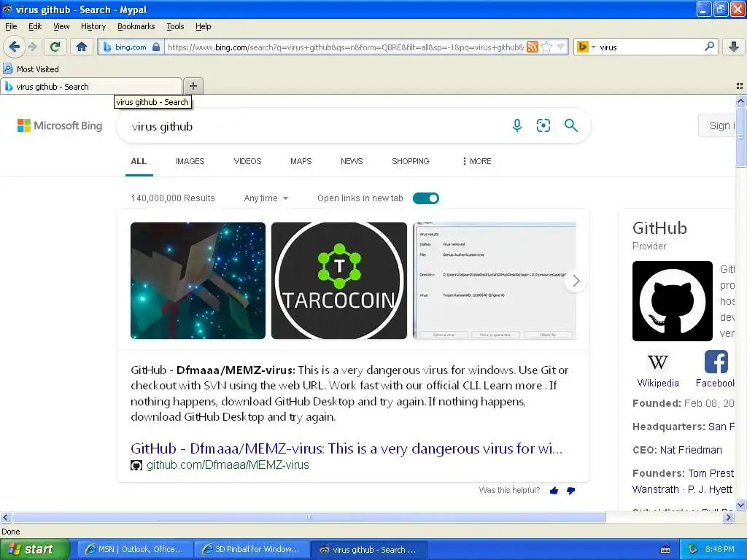Screen dimensions: 747x560
Task: Open the tab groups grid icon
Action: coord(740,86)
